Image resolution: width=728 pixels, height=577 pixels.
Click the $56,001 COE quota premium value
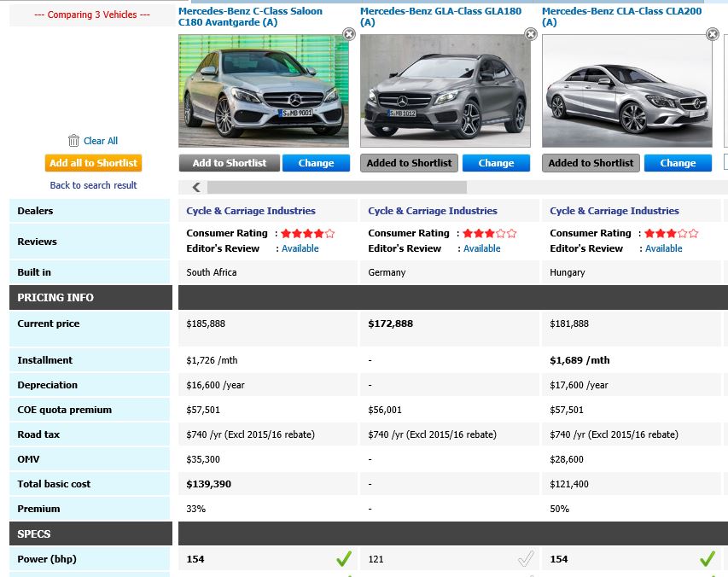385,410
